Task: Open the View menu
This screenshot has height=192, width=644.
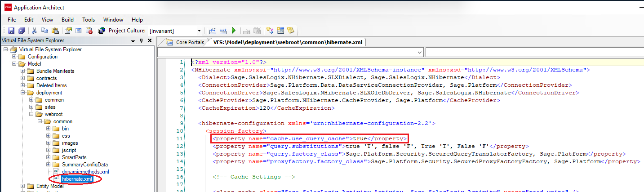Action: [48, 20]
